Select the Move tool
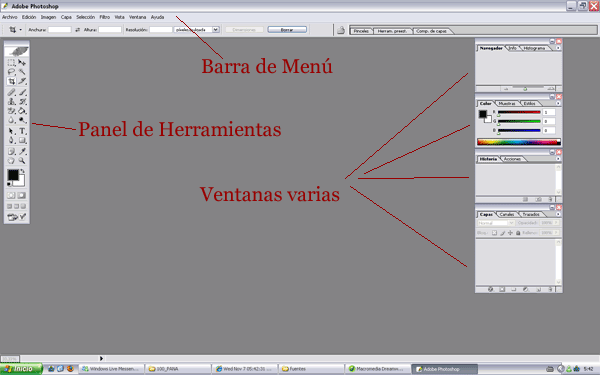This screenshot has height=375, width=600. 22,62
